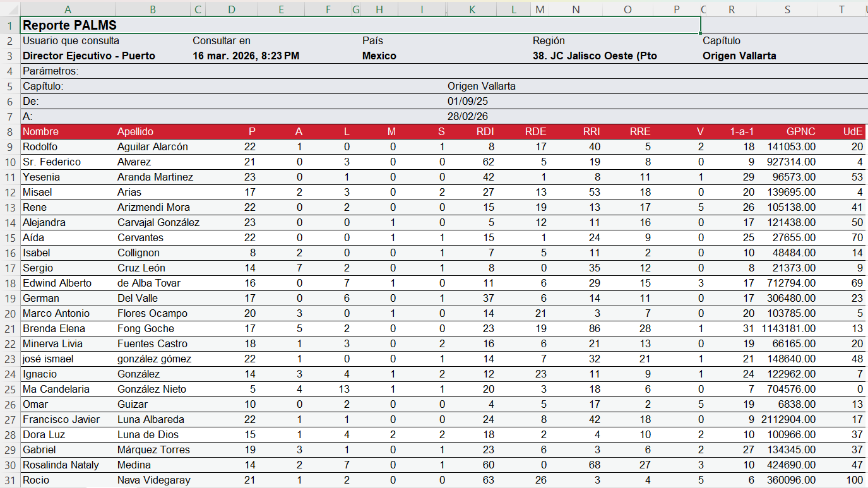
Task: Click the 2112904.00 GPNC value
Action: click(x=789, y=419)
